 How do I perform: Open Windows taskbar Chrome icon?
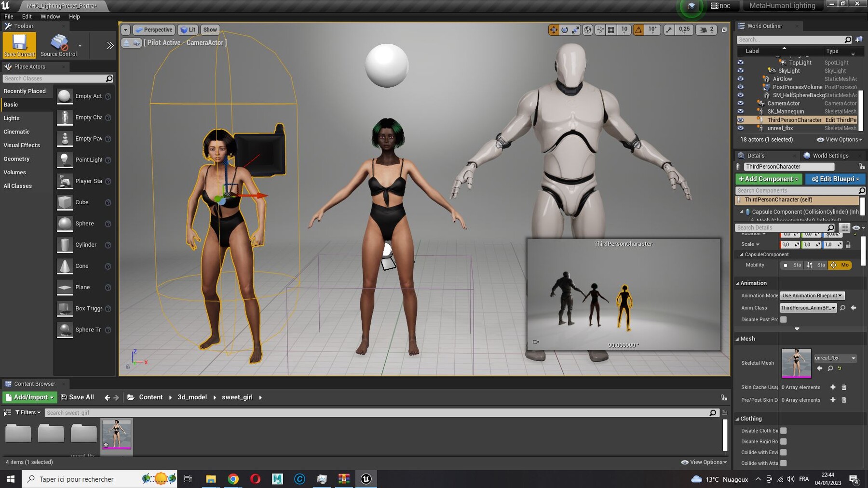click(x=233, y=479)
